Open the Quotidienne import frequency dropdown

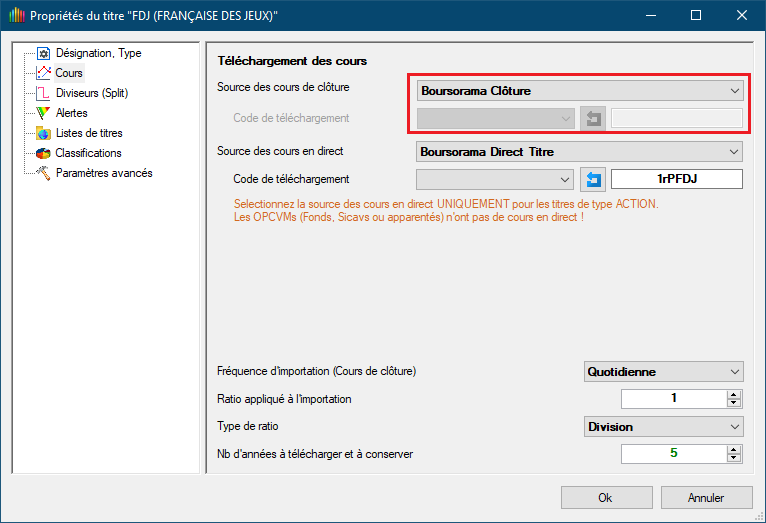tap(663, 372)
